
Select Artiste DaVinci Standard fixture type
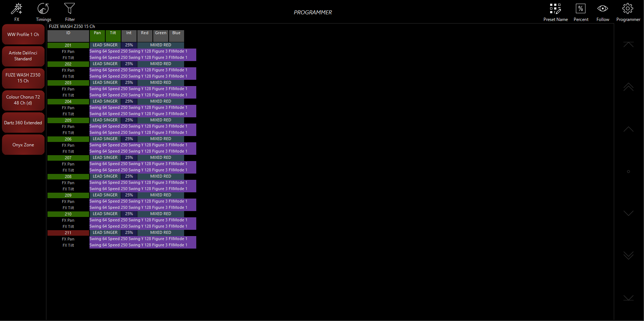(23, 56)
